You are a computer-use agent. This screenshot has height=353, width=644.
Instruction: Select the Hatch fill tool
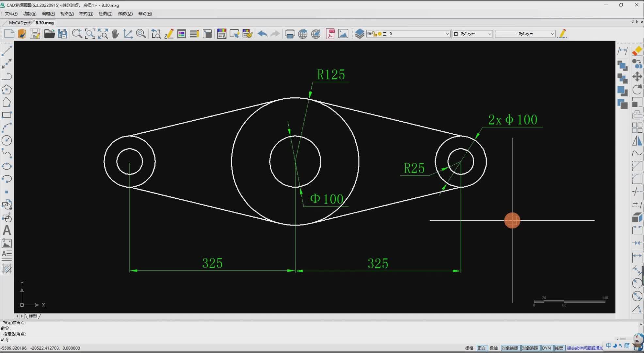7,269
